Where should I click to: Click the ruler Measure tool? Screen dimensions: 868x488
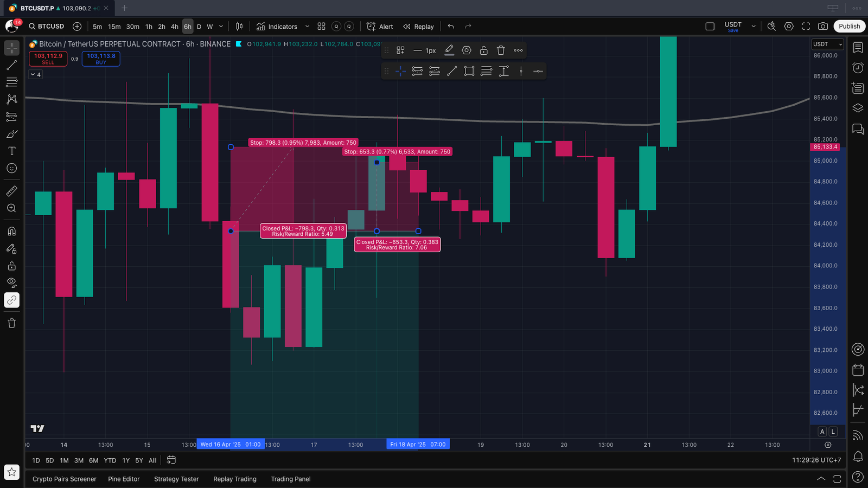(11, 191)
